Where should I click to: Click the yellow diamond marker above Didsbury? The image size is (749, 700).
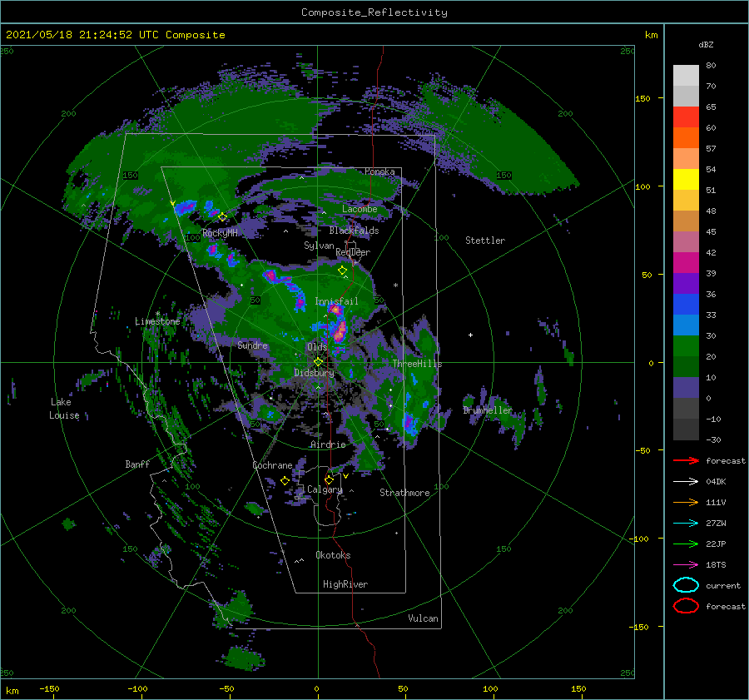coord(319,362)
